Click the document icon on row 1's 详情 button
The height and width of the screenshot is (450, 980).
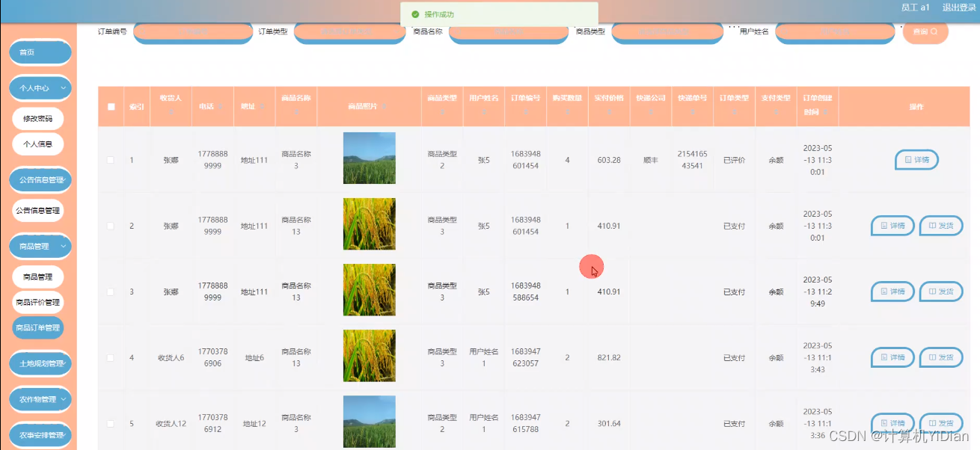pyautogui.click(x=907, y=159)
